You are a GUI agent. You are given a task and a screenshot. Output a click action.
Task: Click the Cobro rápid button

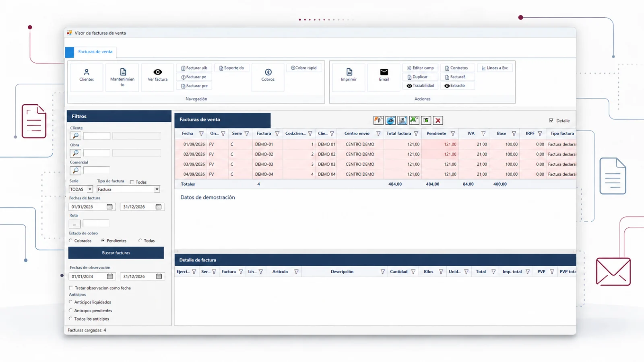pos(304,68)
